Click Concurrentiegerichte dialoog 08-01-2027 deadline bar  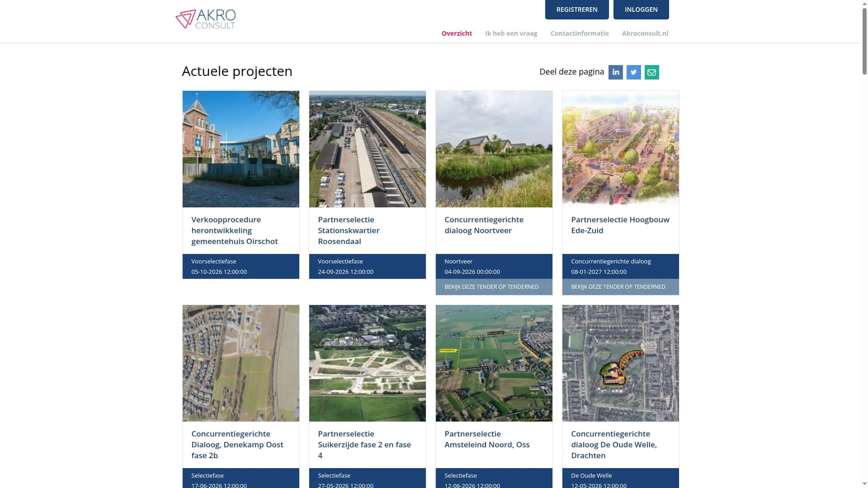point(621,267)
